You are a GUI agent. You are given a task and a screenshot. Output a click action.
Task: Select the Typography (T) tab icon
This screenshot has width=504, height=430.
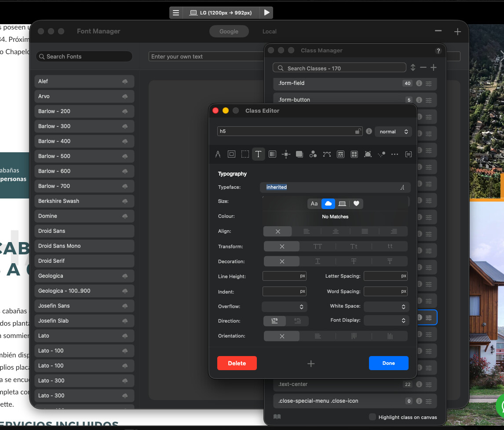(x=258, y=154)
